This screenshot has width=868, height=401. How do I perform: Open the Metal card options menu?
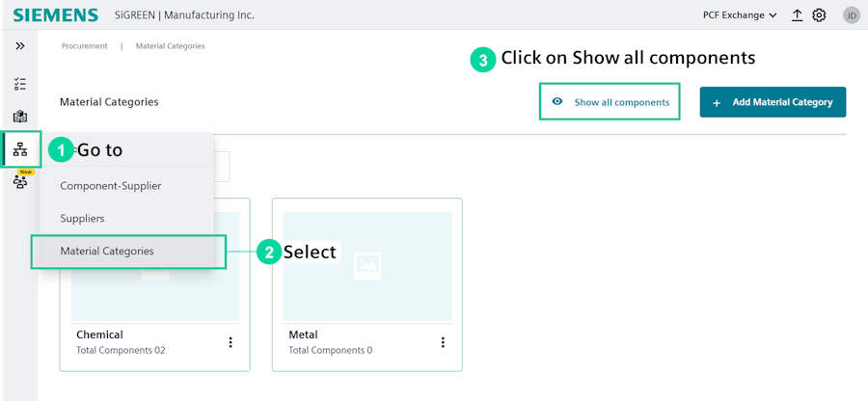(x=443, y=342)
